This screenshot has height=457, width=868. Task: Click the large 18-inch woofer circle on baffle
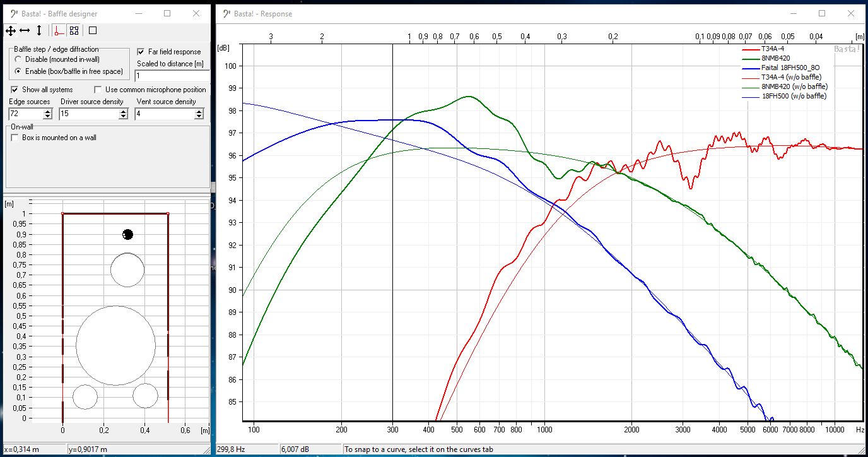pyautogui.click(x=115, y=345)
